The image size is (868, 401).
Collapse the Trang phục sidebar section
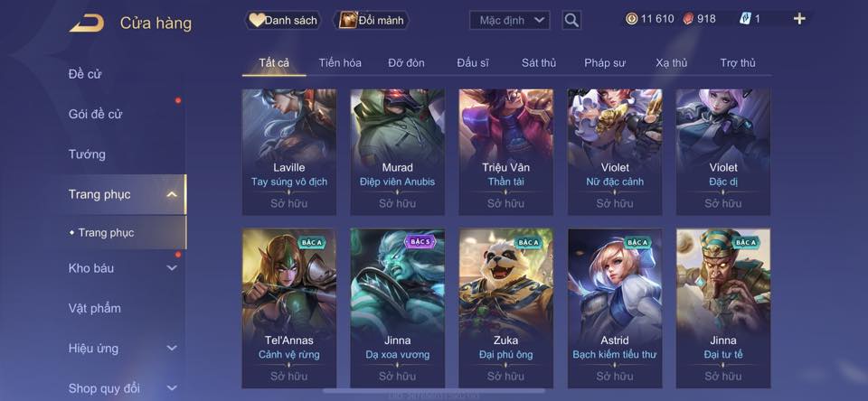pyautogui.click(x=172, y=194)
